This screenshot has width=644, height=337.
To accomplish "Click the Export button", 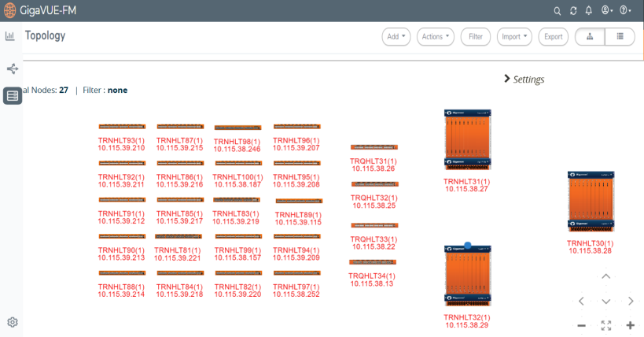I will [x=554, y=36].
